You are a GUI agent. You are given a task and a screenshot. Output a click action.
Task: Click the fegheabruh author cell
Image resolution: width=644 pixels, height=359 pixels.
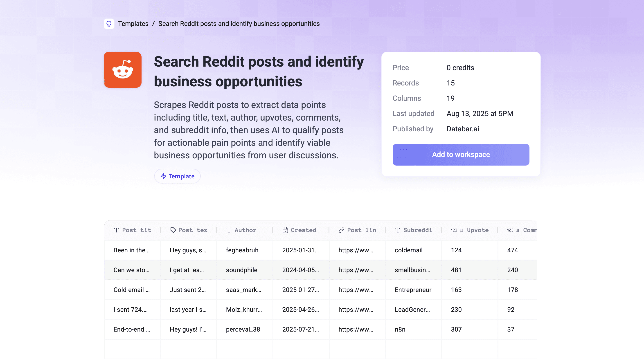click(x=242, y=250)
